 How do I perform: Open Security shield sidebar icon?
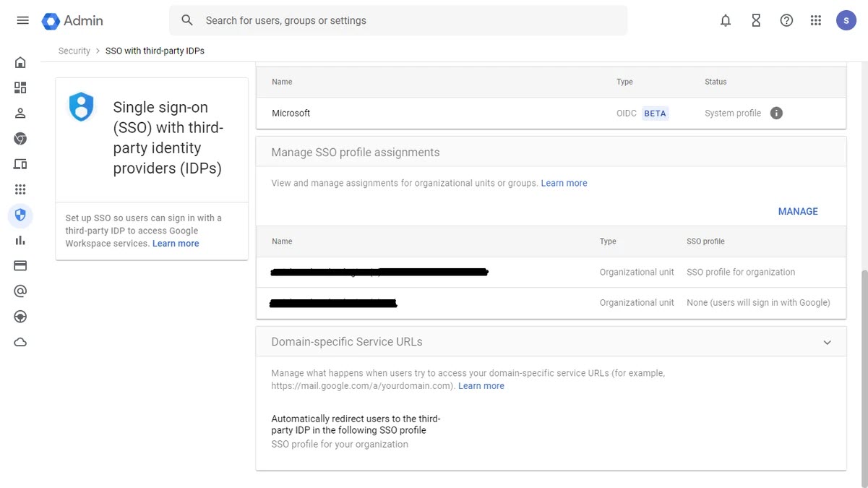coord(20,215)
